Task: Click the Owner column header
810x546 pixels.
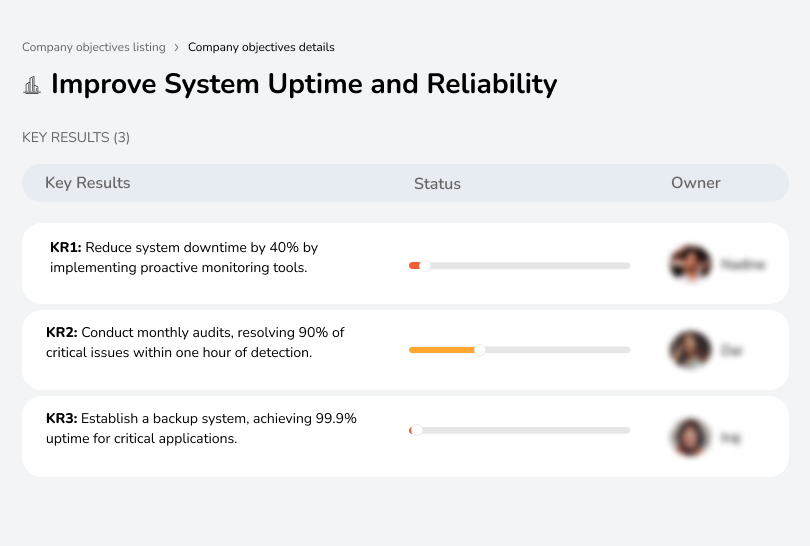Action: [x=695, y=183]
